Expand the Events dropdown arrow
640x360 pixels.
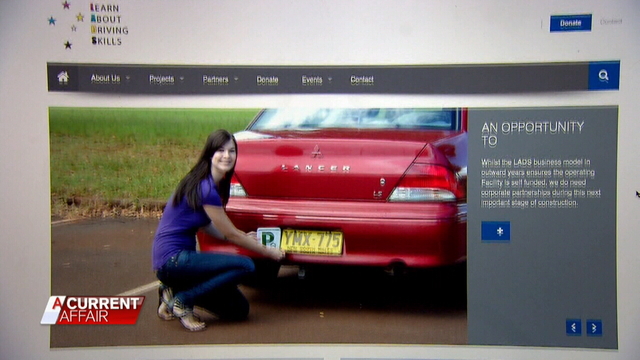coord(330,80)
